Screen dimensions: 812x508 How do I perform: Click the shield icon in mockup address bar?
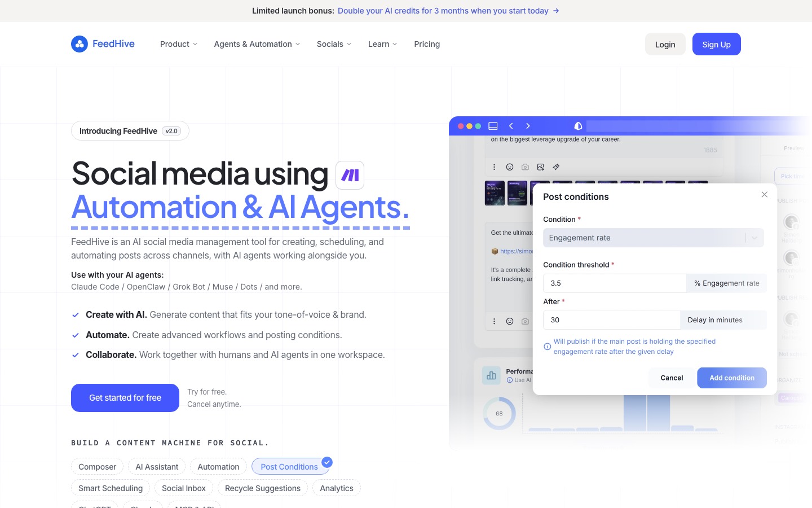[x=578, y=126]
